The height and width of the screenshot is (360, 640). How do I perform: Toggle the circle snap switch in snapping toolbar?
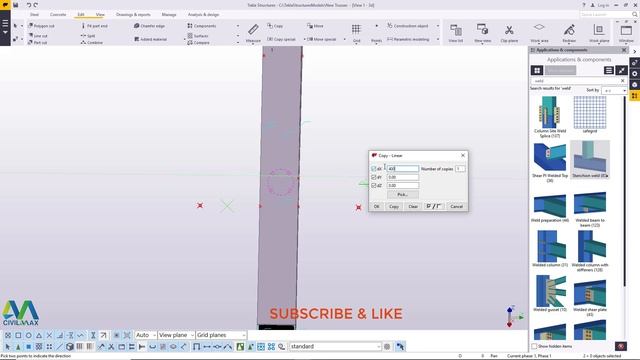coord(29,335)
